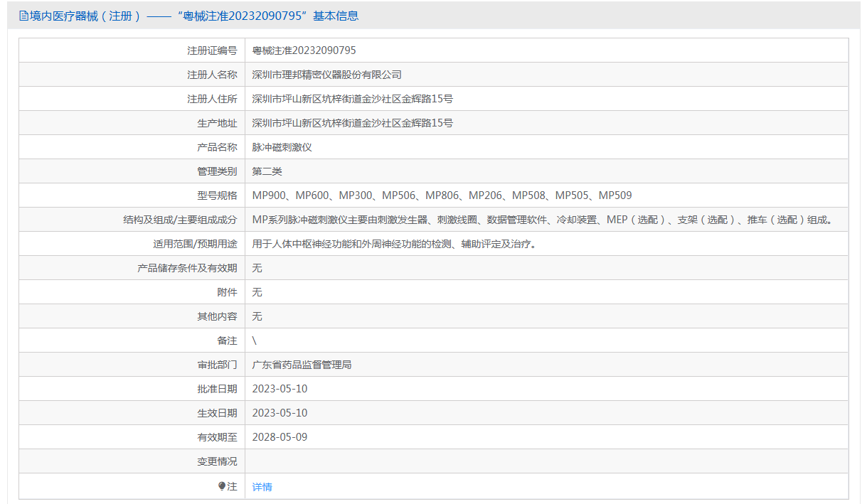This screenshot has height=504, width=867.
Task: Select the intended use text 用于人体中枢神经功能
Action: pos(394,244)
